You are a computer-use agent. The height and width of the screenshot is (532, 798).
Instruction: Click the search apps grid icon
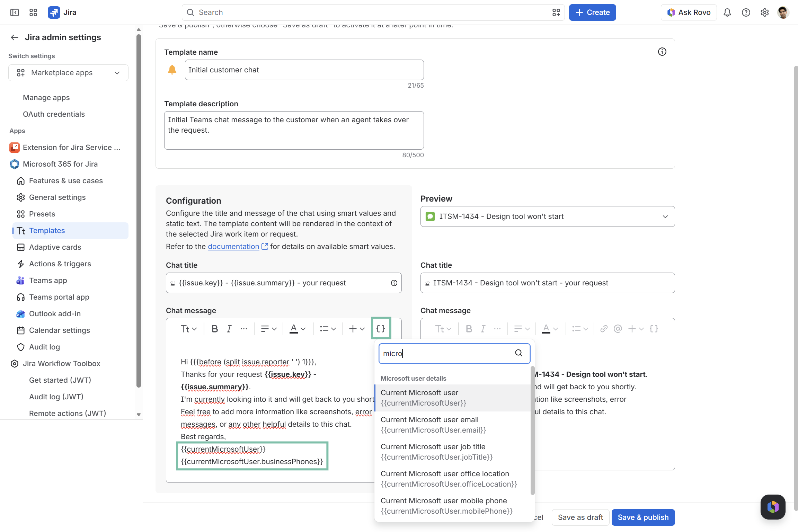tap(556, 12)
